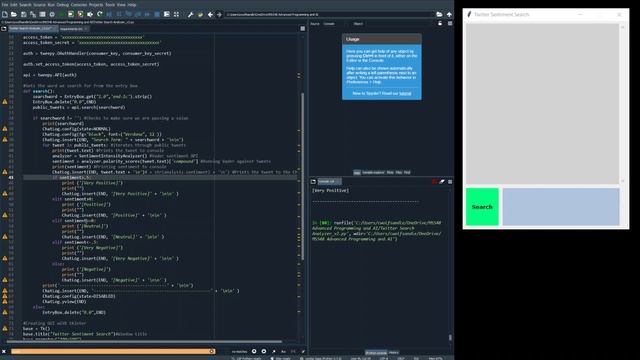Screen dimensions: 640x360
Task: Click the @ symbol toolbar icon
Action: coord(52,14)
